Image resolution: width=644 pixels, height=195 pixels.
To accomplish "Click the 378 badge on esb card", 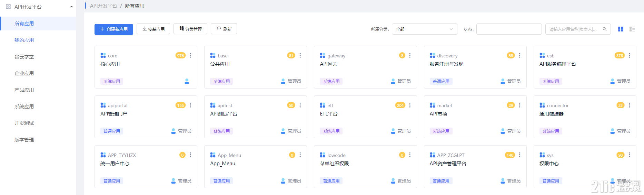I will pyautogui.click(x=620, y=55).
